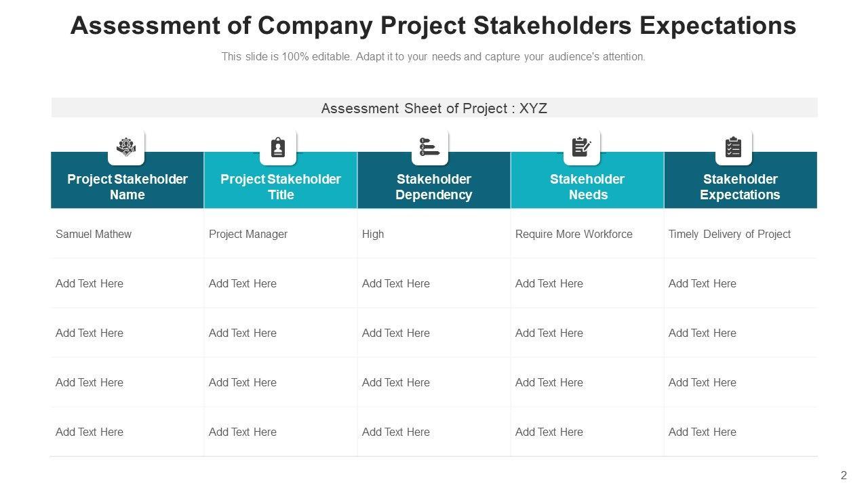Click the Project Manager cell

click(x=248, y=235)
